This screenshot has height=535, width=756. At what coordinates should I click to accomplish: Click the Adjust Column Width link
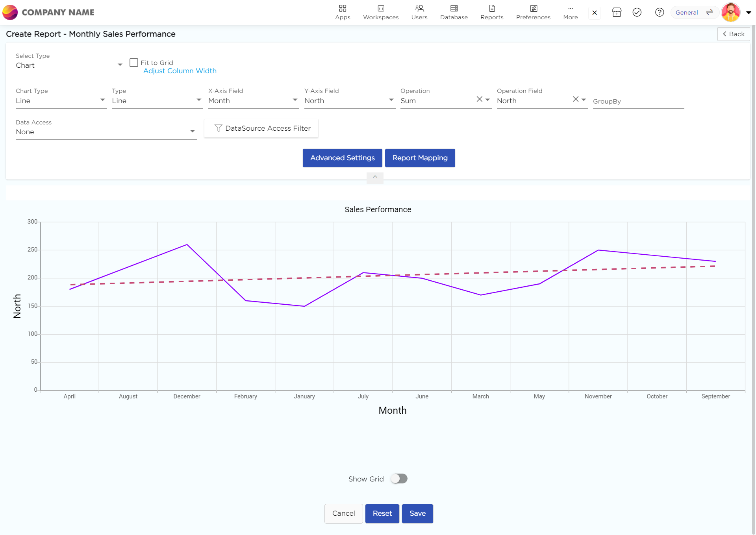click(x=180, y=71)
